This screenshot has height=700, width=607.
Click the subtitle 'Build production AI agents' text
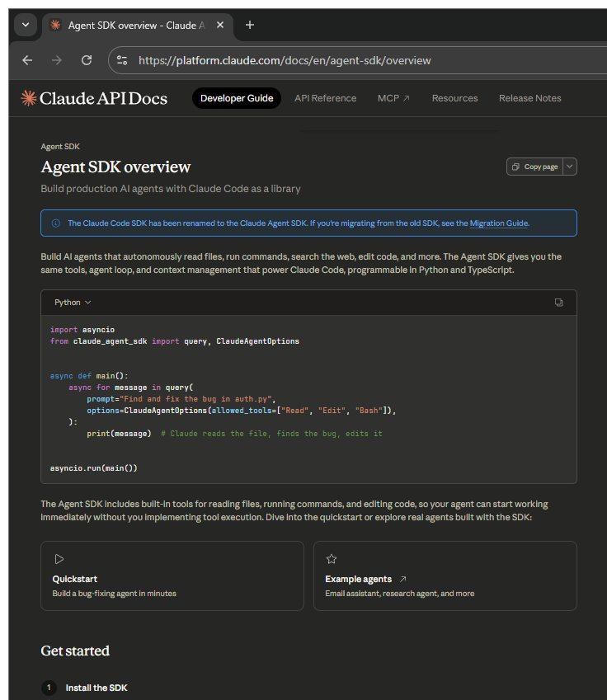click(x=171, y=189)
